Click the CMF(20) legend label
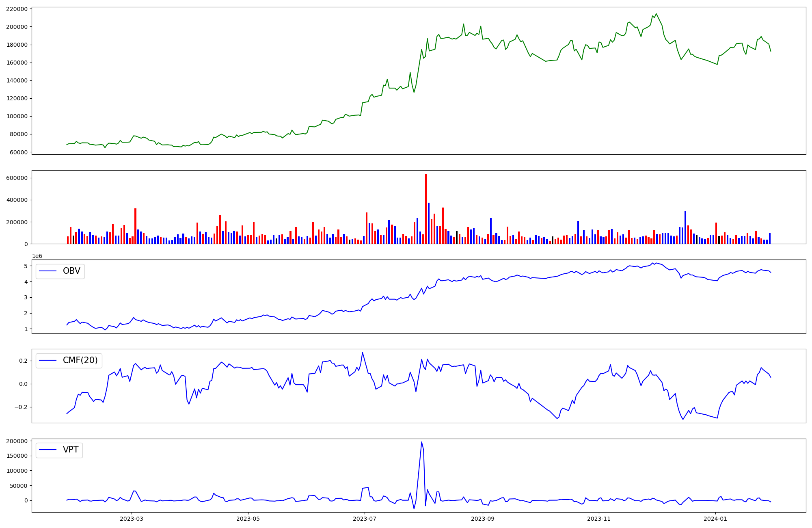This screenshot has height=528, width=812. [x=80, y=360]
